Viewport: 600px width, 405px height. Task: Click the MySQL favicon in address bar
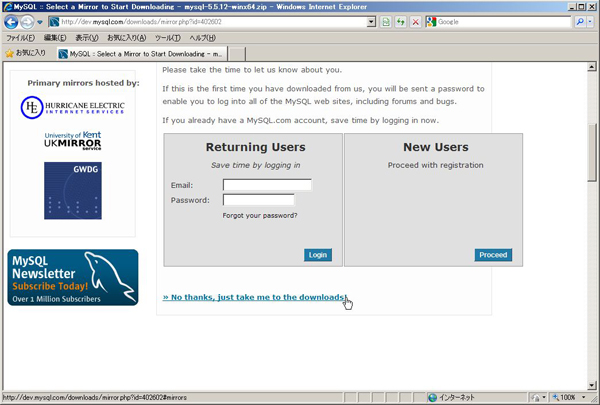[x=54, y=22]
